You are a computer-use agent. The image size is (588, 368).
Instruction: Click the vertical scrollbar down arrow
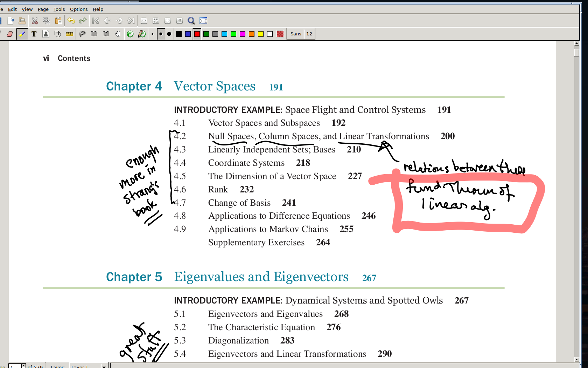(x=576, y=360)
